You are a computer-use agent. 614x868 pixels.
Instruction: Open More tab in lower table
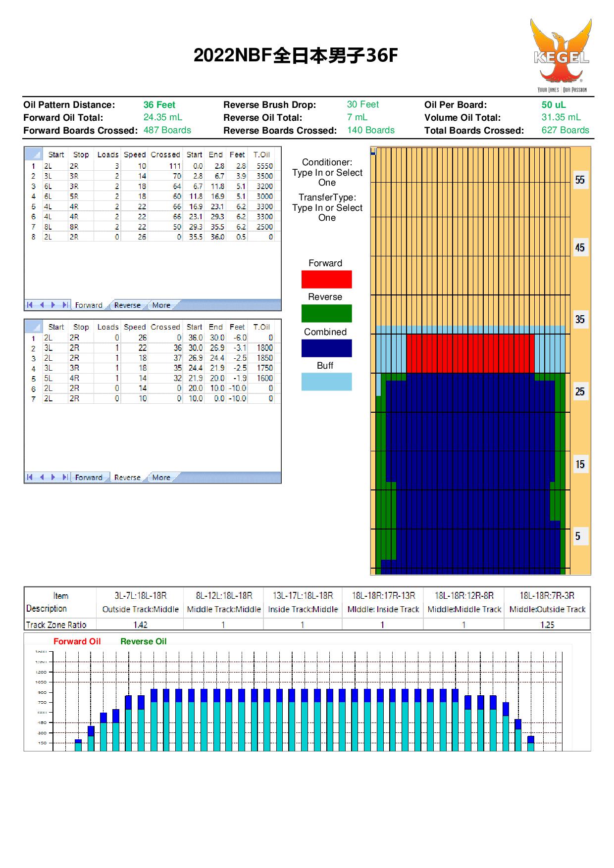tap(161, 478)
